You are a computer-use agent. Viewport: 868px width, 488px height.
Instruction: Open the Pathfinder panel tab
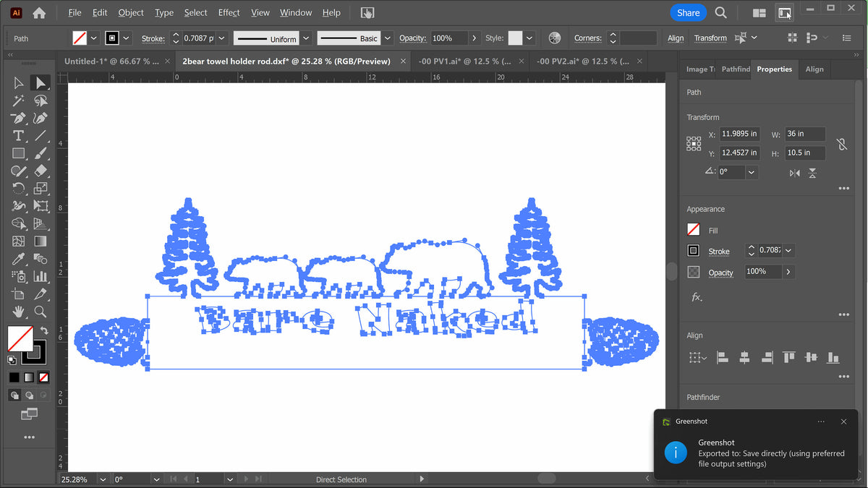tap(735, 69)
